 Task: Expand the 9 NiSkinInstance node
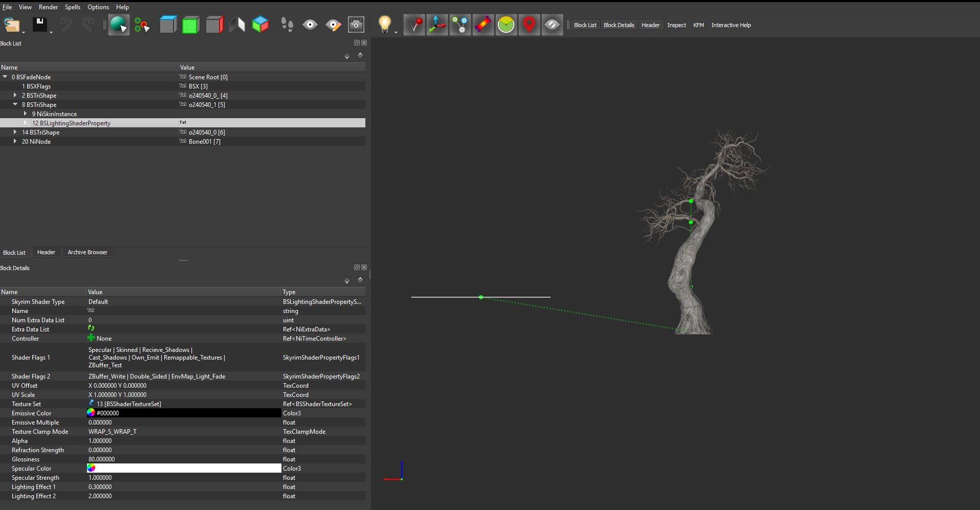[x=25, y=114]
